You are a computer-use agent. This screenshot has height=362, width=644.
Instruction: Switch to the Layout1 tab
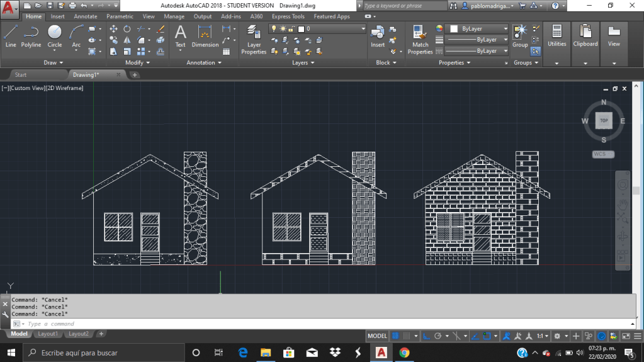[48, 334]
